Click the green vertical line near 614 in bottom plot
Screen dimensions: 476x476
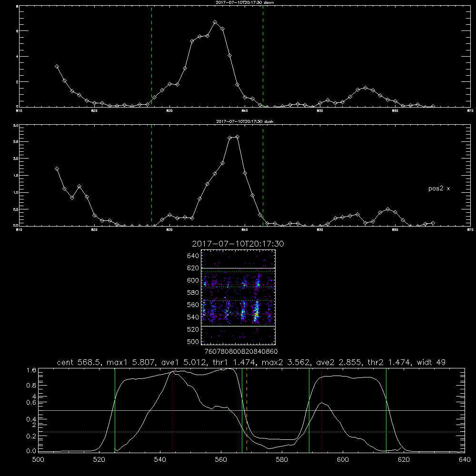(x=386, y=410)
